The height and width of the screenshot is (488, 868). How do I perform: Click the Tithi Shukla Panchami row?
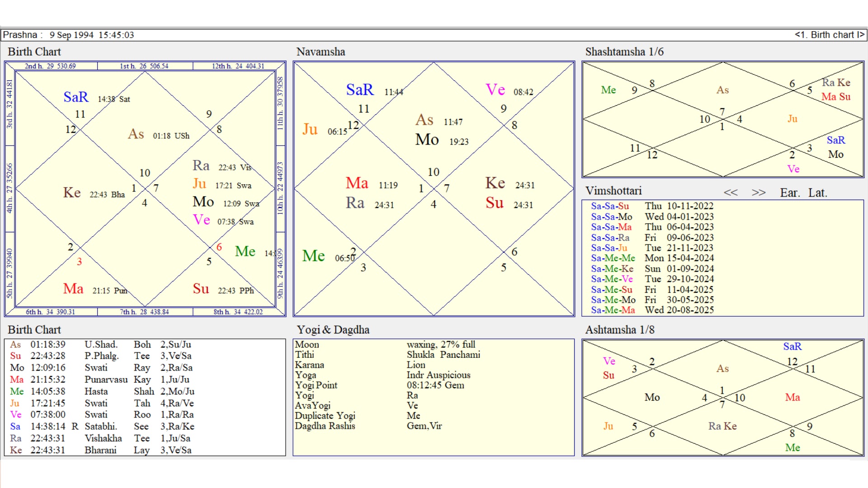(x=387, y=355)
